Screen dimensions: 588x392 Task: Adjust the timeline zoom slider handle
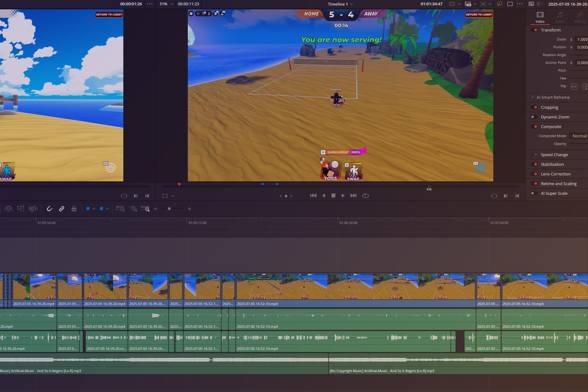pos(169,209)
